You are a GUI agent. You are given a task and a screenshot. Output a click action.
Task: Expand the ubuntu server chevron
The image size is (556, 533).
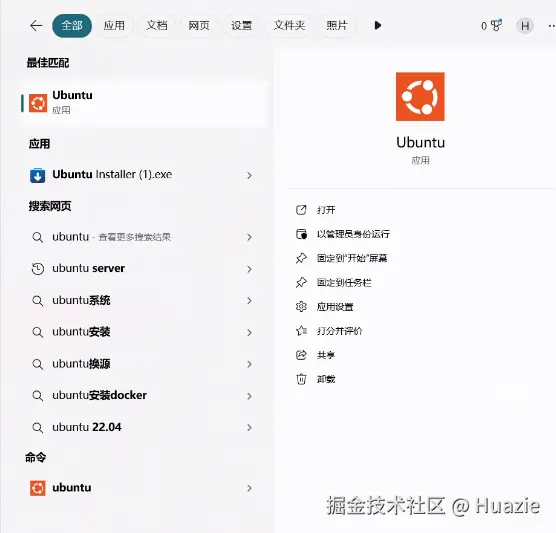(249, 269)
